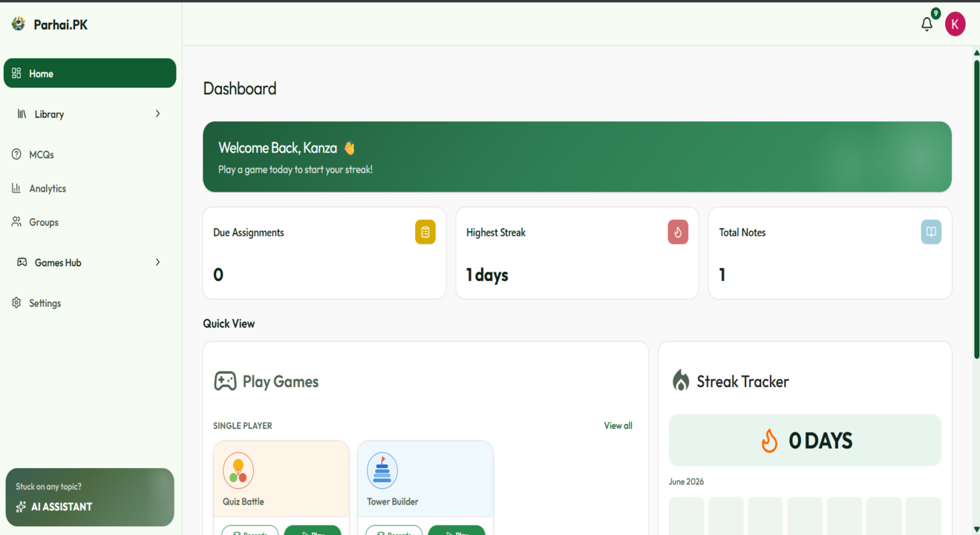This screenshot has width=980, height=535.
Task: Click the waving hand emoji in banner
Action: pos(350,148)
